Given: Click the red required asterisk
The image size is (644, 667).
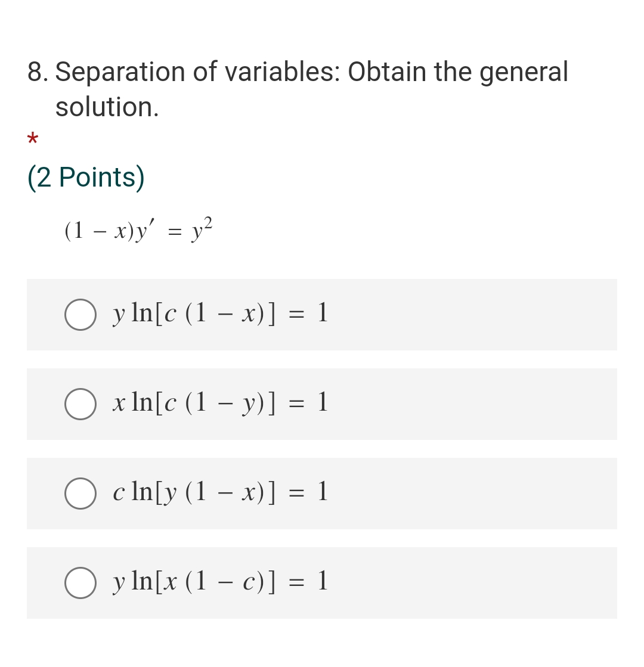Looking at the screenshot, I should click(32, 139).
